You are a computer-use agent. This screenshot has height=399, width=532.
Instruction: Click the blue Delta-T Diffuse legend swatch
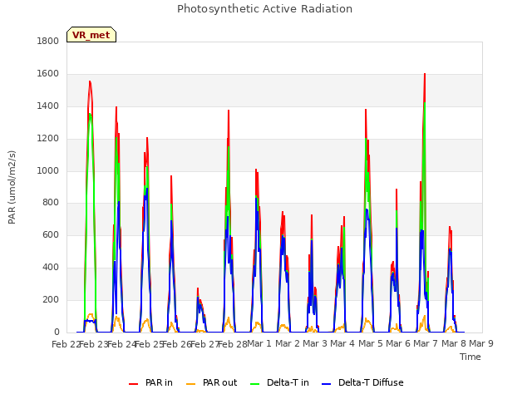point(327,383)
